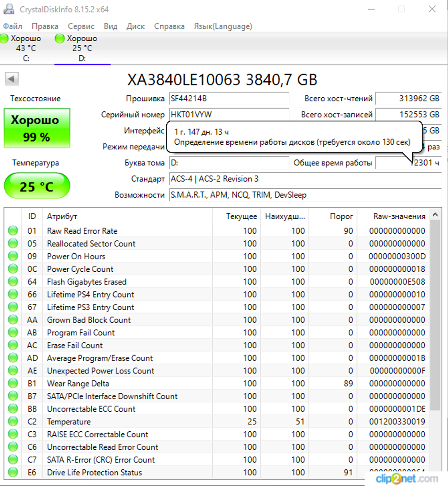Click the Текущее column header

(x=237, y=217)
